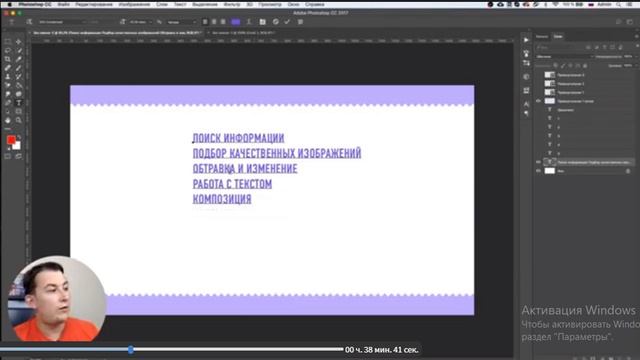640x360 pixels.
Task: Change screen mode from the toolbox
Action: click(19, 156)
